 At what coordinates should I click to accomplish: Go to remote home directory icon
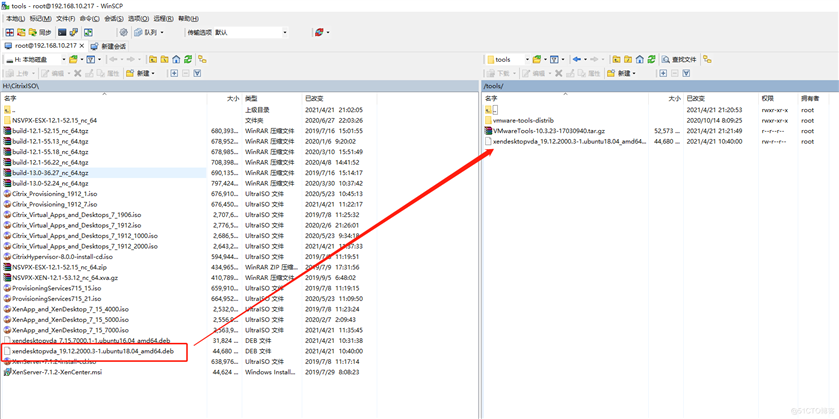[x=640, y=59]
